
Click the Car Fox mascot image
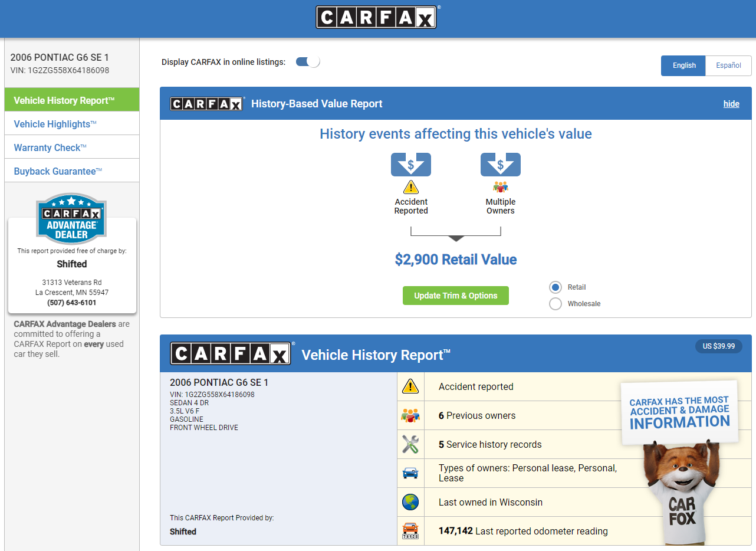coord(682,494)
